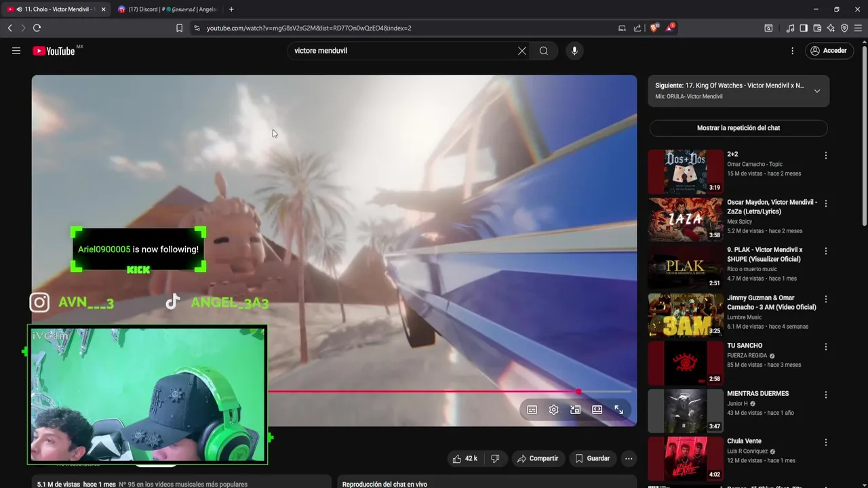Open TU SANCHO video title

point(745,346)
